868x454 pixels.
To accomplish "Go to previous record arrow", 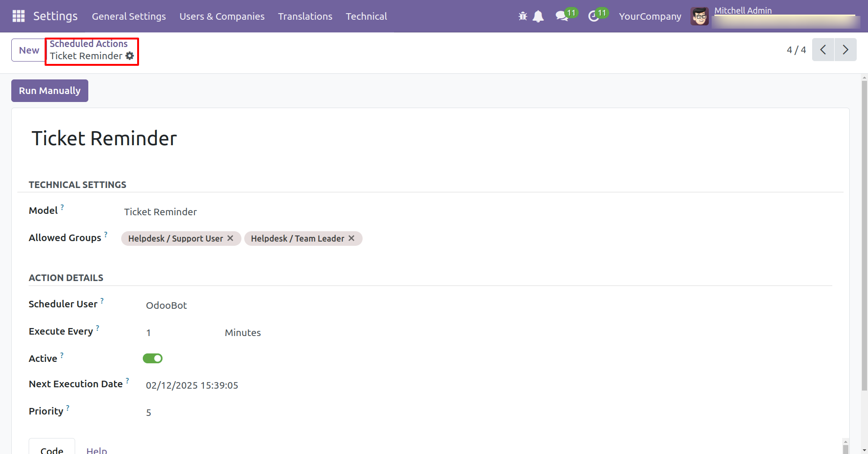I will (x=823, y=50).
